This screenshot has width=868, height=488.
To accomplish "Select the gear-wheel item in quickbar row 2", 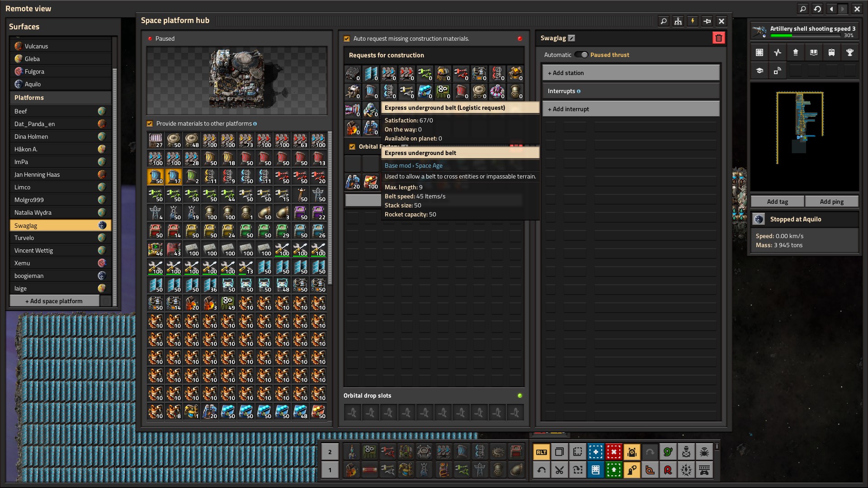I will click(498, 452).
